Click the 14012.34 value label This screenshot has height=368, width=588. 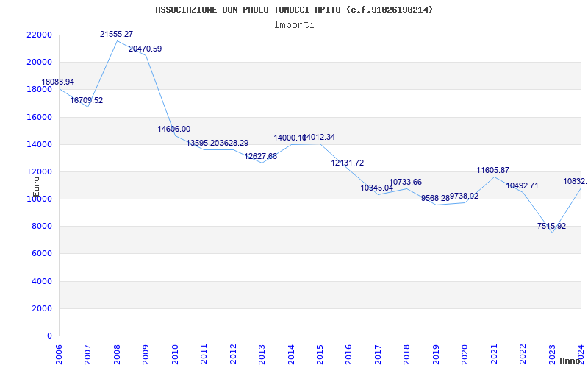click(319, 138)
